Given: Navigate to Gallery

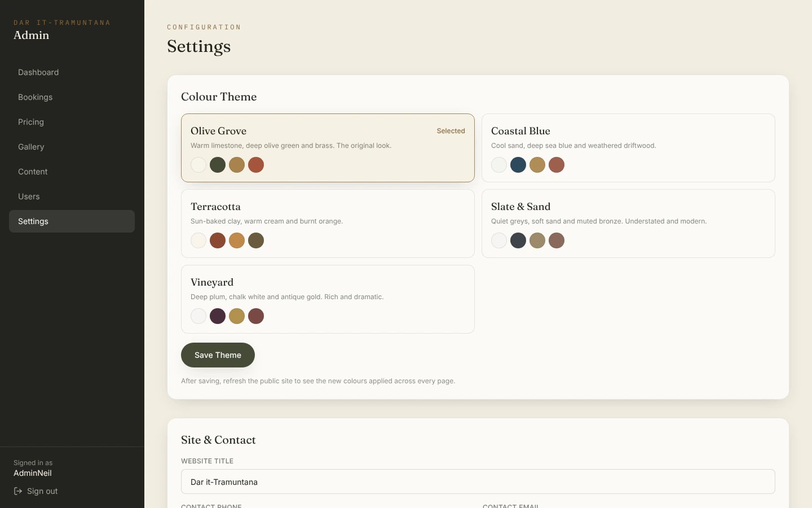Looking at the screenshot, I should (x=72, y=147).
